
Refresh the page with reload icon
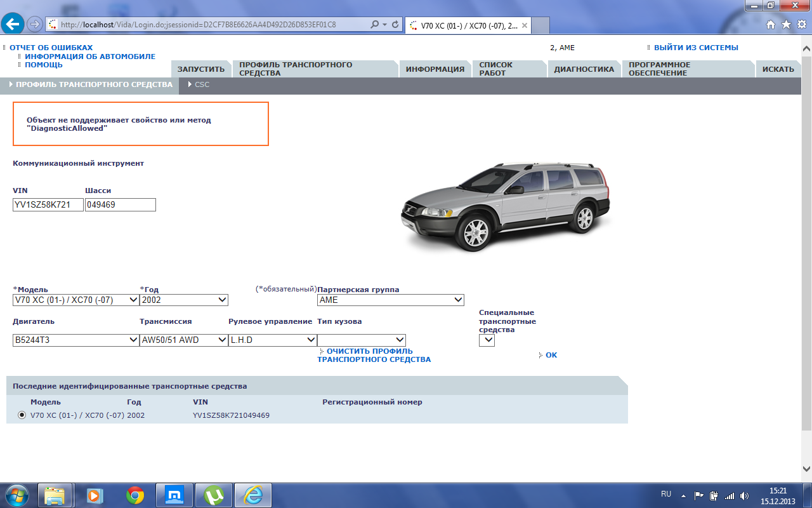pos(395,25)
